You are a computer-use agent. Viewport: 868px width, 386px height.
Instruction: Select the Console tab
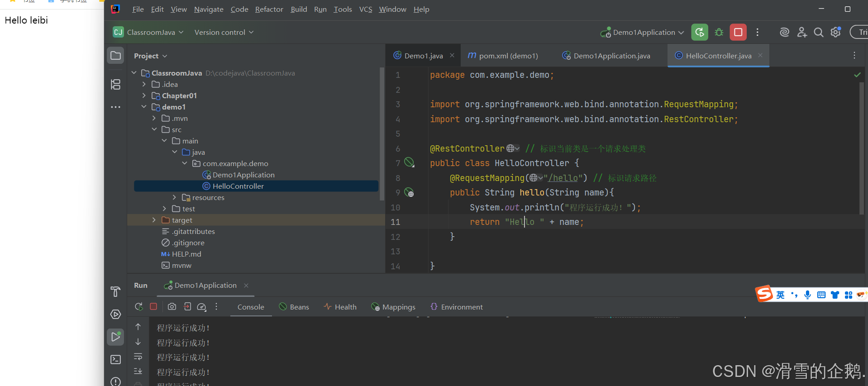tap(251, 307)
